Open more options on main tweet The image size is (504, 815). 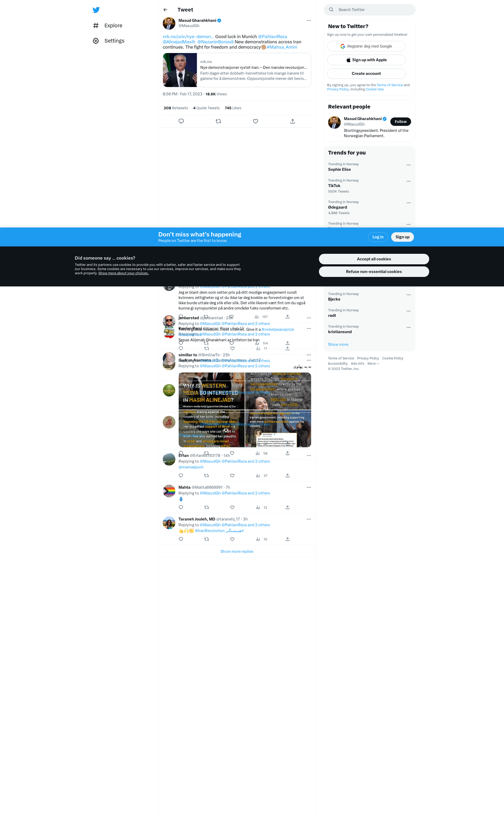[309, 20]
